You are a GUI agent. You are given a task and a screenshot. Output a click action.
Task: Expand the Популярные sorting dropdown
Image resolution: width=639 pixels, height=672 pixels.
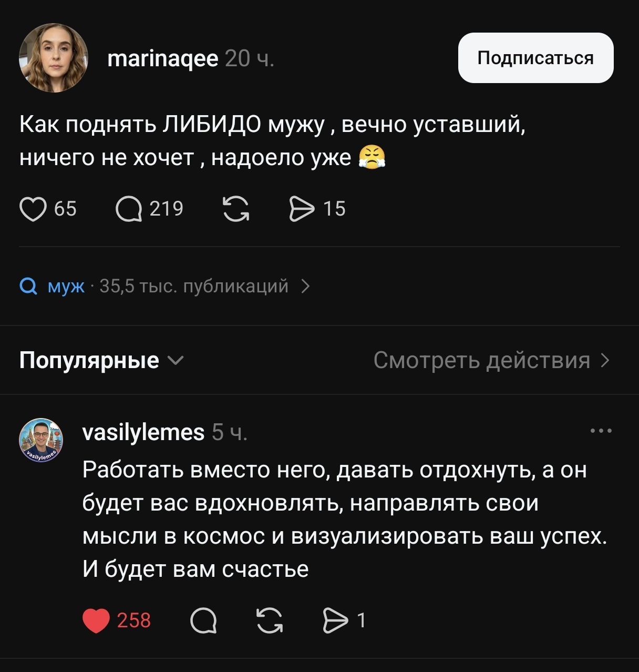pyautogui.click(x=101, y=360)
